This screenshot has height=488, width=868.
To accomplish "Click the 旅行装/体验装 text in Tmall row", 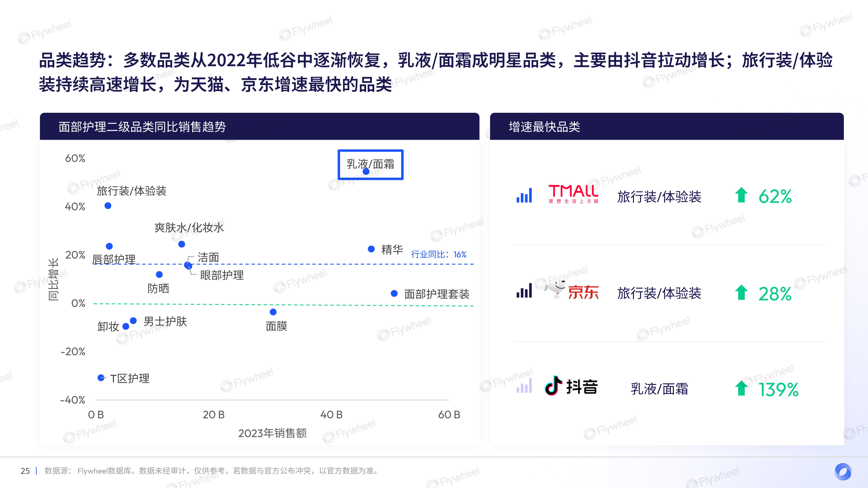I will pyautogui.click(x=659, y=196).
